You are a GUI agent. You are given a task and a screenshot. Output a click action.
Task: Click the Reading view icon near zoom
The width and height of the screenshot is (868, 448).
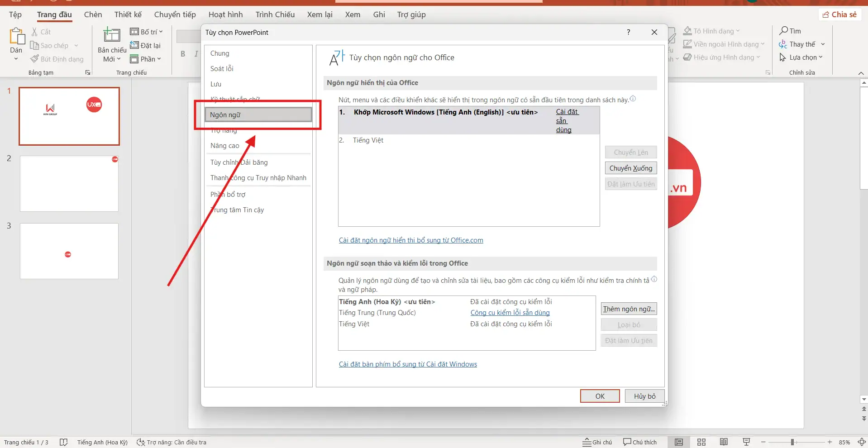click(724, 442)
